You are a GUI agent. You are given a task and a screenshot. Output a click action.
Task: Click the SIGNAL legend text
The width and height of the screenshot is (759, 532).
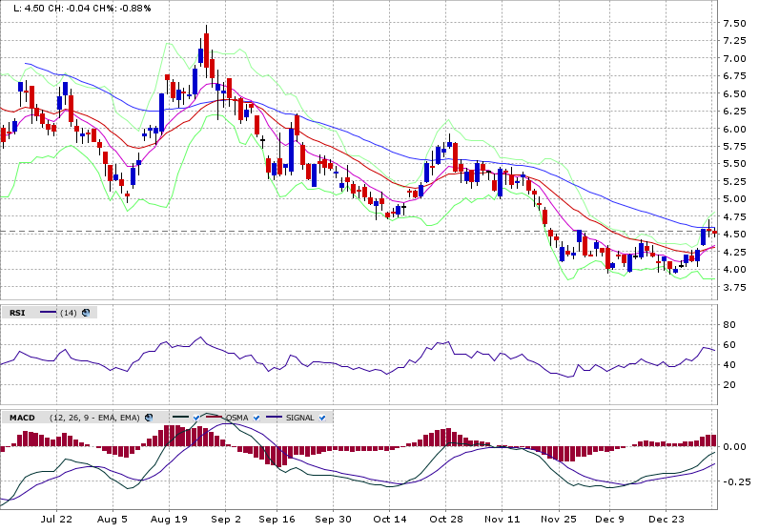pyautogui.click(x=300, y=418)
